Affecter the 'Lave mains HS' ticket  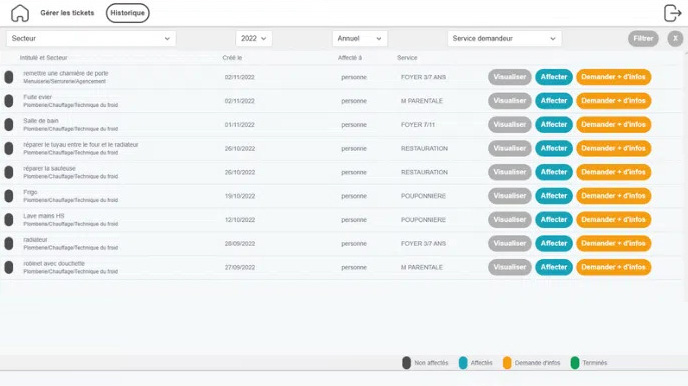(554, 219)
